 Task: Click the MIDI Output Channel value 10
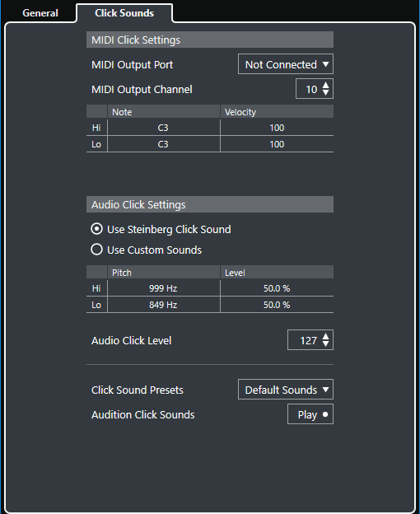311,89
